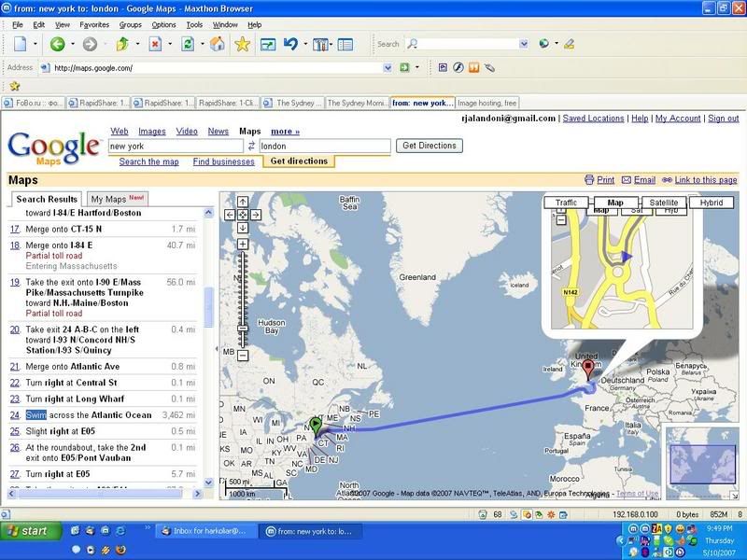Open dropdown arrow next to Refresh icon
Image resolution: width=747 pixels, height=560 pixels.
pos(203,44)
